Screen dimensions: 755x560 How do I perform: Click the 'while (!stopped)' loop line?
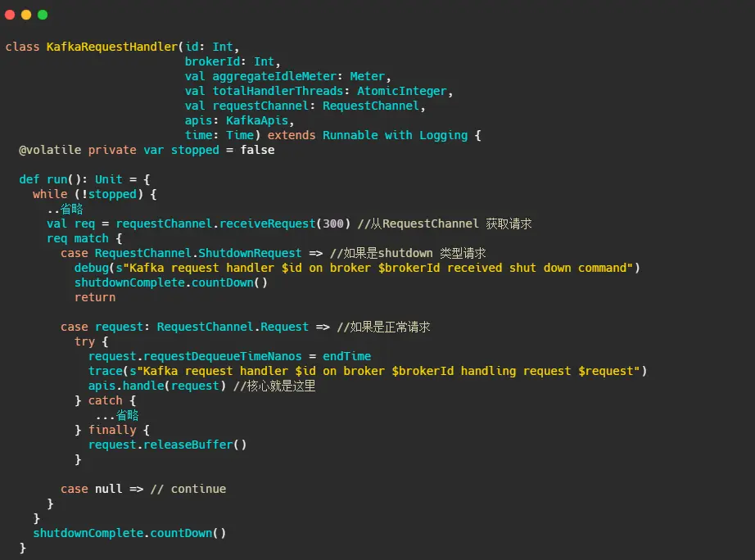pos(94,194)
